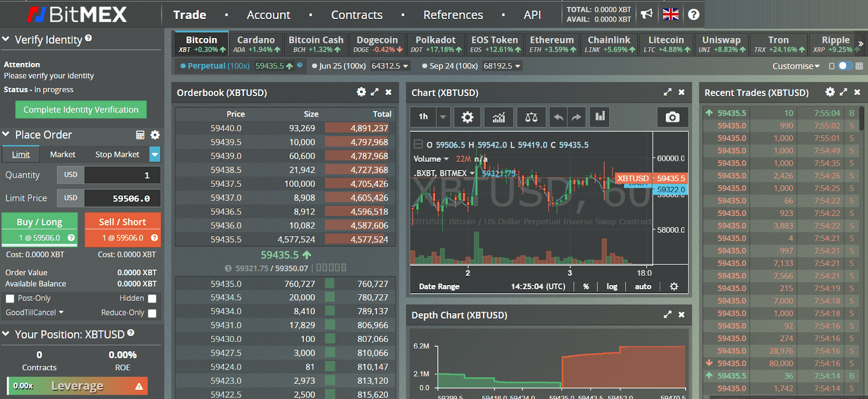868x399 pixels.
Task: Collapse the Verify Identity section
Action: click(x=6, y=39)
